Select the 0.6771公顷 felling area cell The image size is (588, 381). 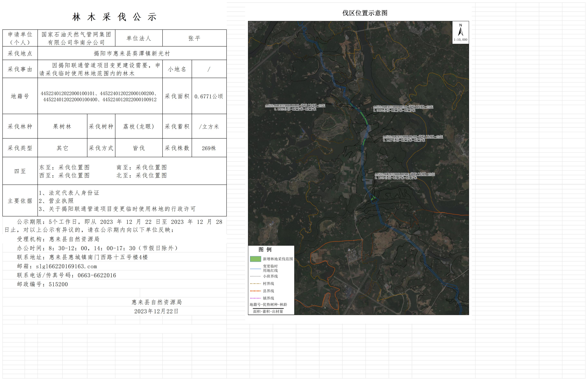click(209, 96)
